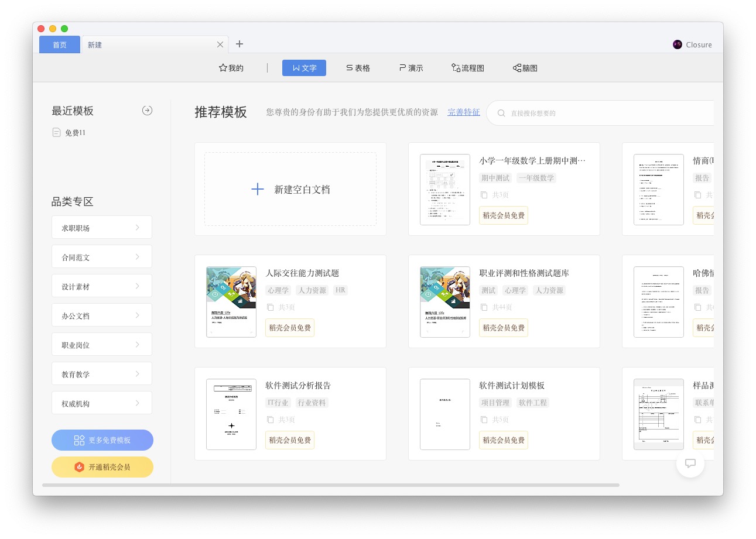This screenshot has width=756, height=539.
Task: Click the 我的 starred templates icon
Action: [x=230, y=67]
